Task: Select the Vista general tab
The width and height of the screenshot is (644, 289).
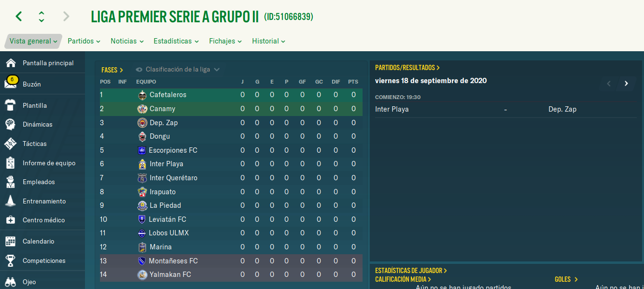Action: (33, 41)
